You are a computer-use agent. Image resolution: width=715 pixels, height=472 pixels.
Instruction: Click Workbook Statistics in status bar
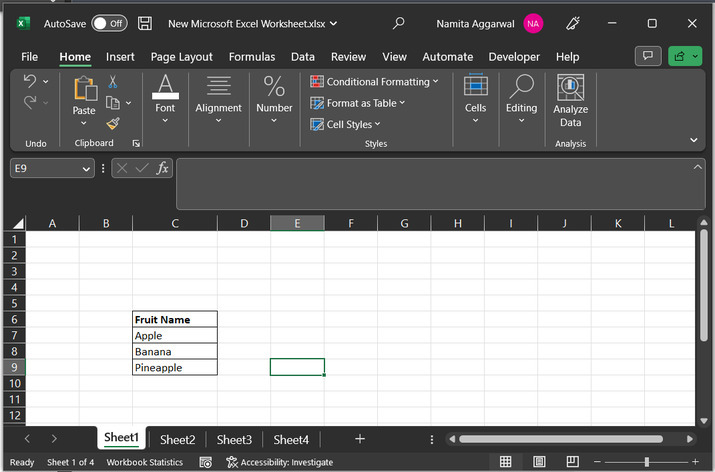point(145,462)
